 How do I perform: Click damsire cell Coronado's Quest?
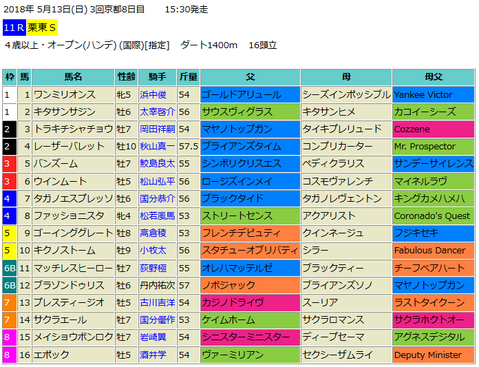pyautogui.click(x=433, y=216)
